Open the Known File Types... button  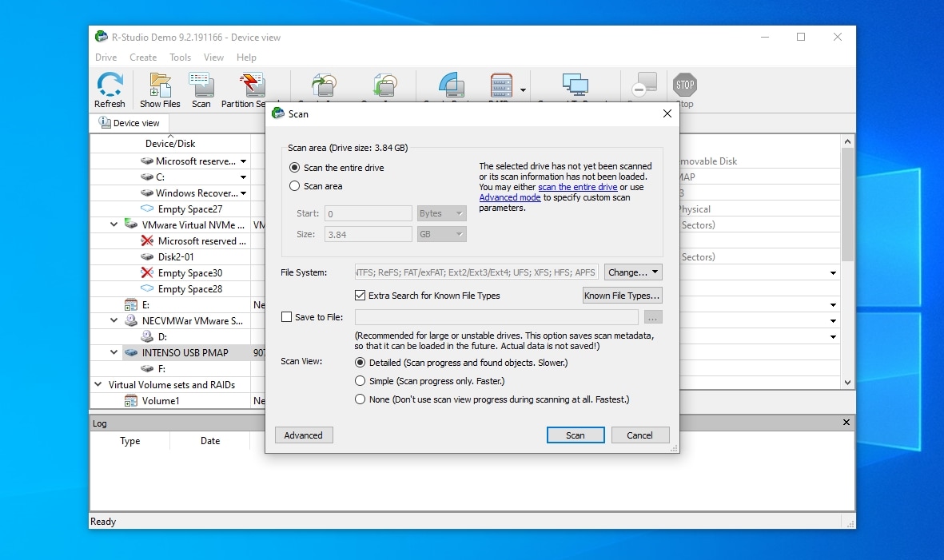pos(622,296)
